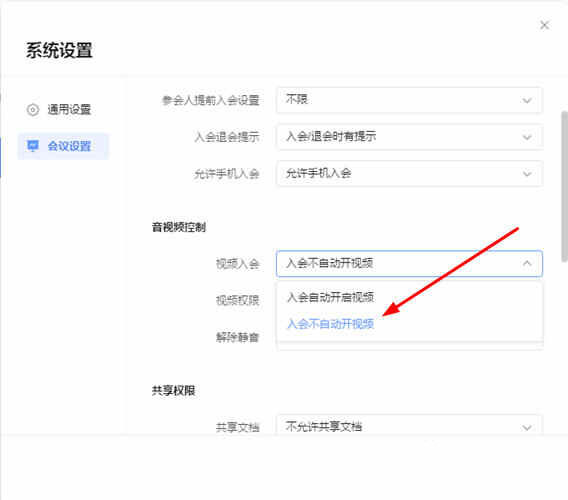Open the 通用设置 section
The height and width of the screenshot is (500, 568).
pyautogui.click(x=62, y=109)
